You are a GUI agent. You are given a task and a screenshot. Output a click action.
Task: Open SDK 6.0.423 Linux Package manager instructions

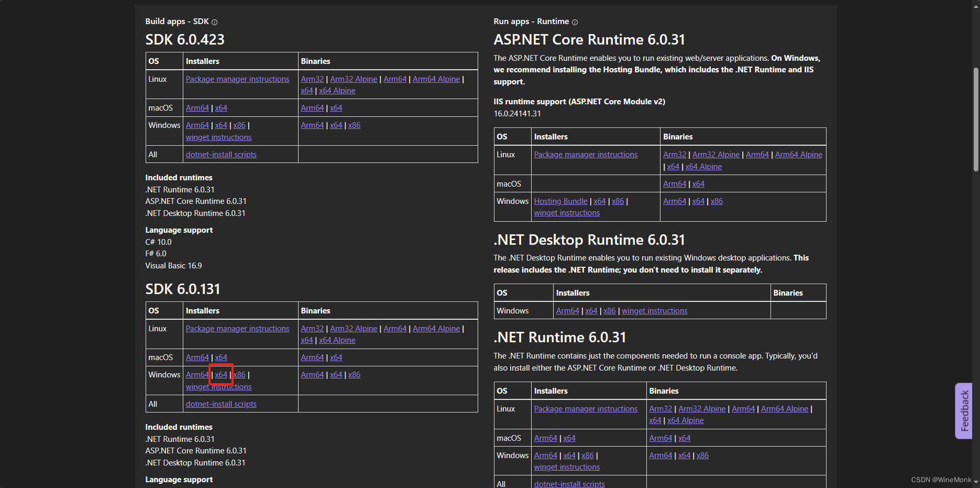pos(237,79)
